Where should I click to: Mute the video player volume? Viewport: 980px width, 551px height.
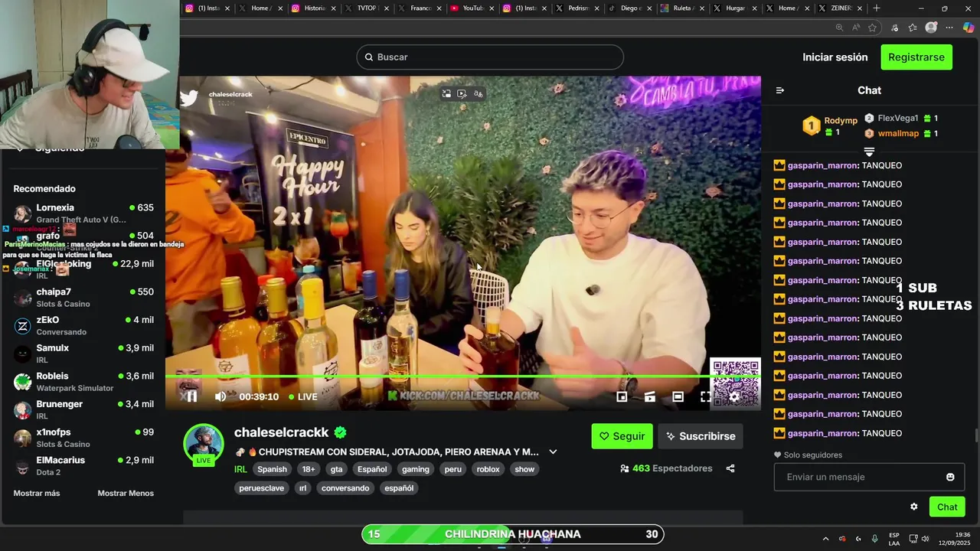click(220, 396)
